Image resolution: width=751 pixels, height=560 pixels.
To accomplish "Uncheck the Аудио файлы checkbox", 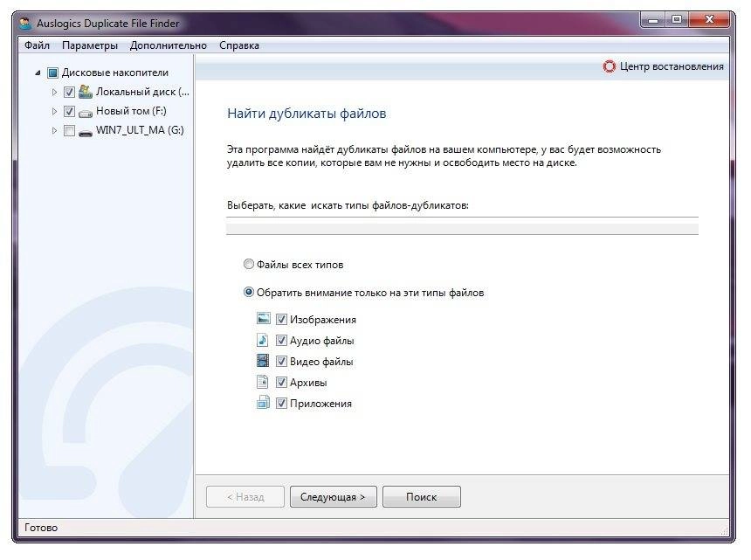I will [281, 341].
